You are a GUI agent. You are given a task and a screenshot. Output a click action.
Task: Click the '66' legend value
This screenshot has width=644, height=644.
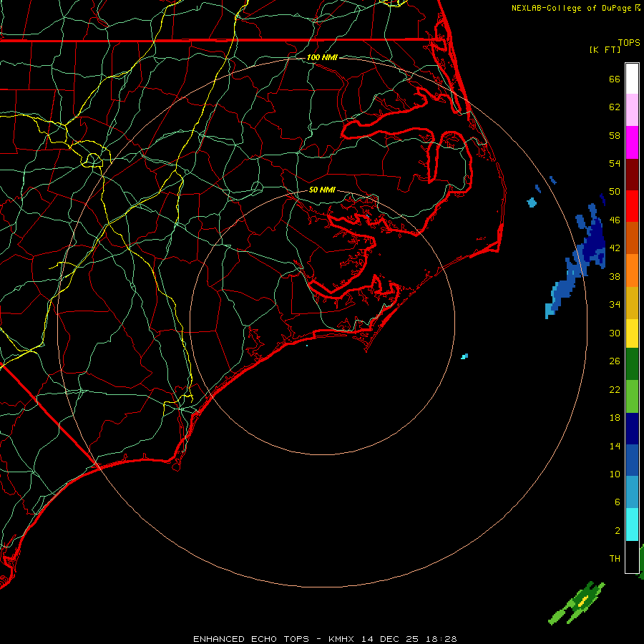[x=615, y=79]
